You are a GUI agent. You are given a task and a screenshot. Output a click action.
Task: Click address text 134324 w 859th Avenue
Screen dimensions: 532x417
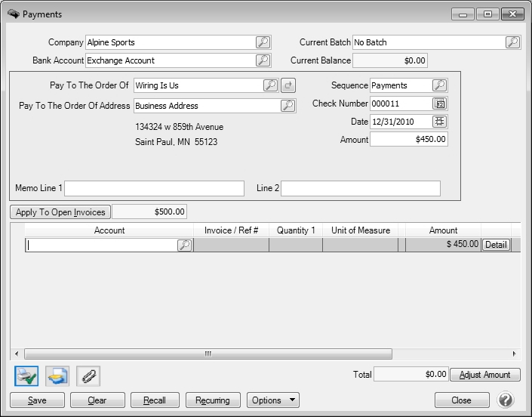click(x=179, y=127)
